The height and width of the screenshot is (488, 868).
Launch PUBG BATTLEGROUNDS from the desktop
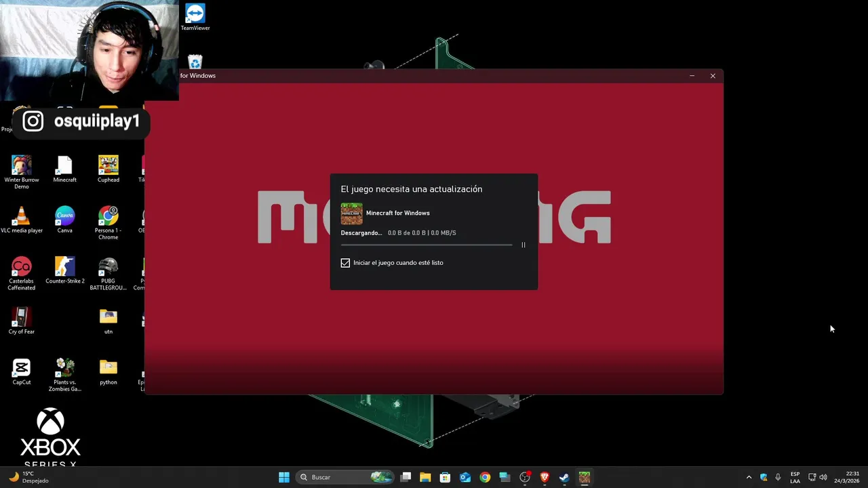pos(108,274)
